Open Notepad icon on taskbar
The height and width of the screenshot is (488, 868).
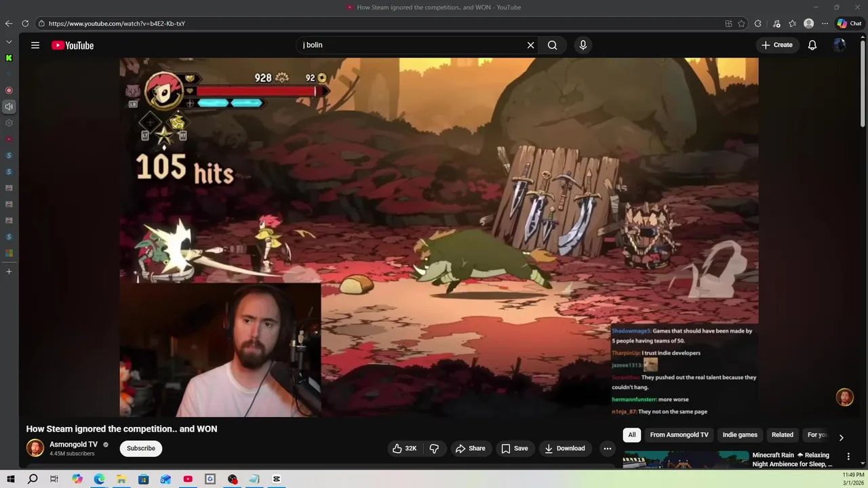(254, 479)
